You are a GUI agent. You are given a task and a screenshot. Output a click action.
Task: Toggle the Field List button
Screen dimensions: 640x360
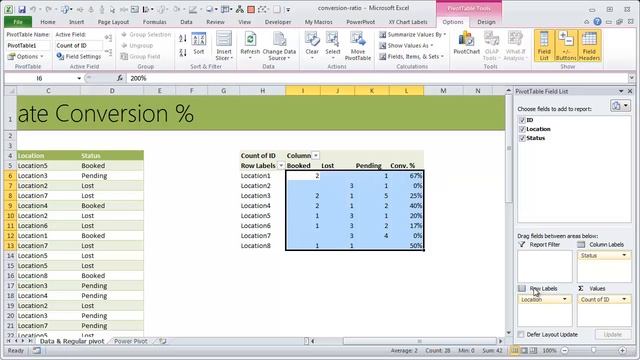pos(544,45)
